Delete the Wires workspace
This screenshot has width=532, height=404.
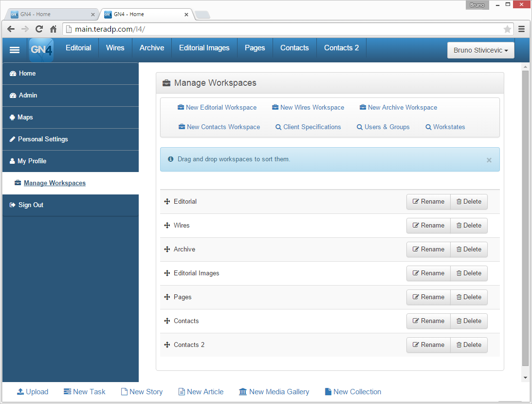pos(469,226)
